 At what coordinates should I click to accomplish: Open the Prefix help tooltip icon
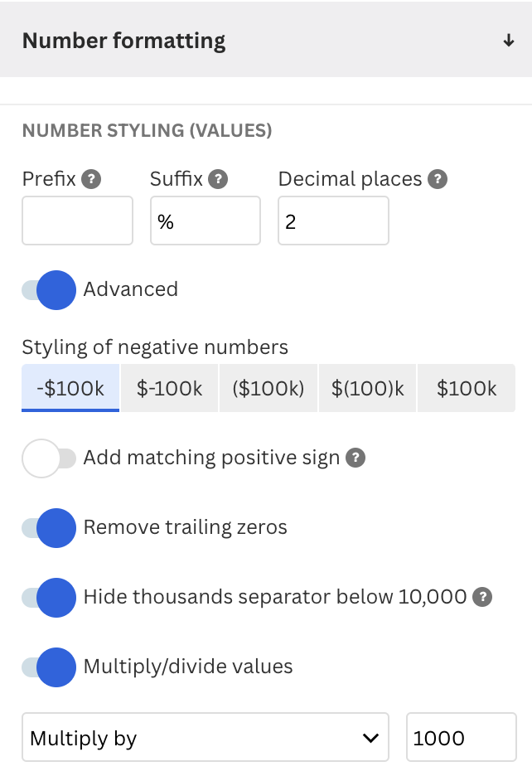point(91,179)
